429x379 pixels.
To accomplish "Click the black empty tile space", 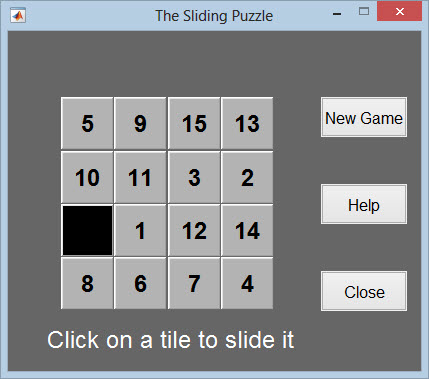I will pos(87,230).
